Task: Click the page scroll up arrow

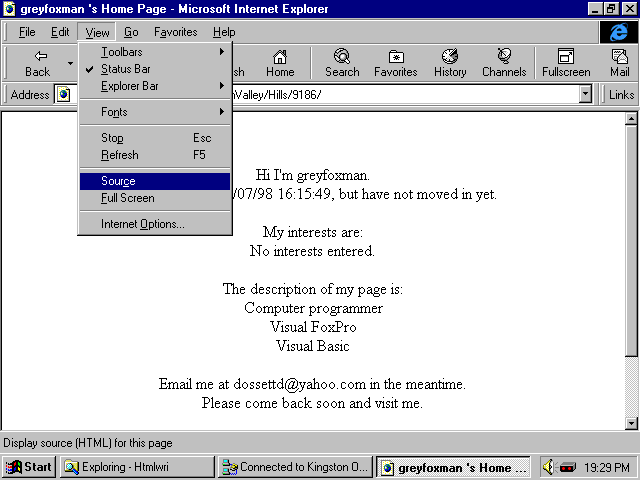Action: point(631,119)
